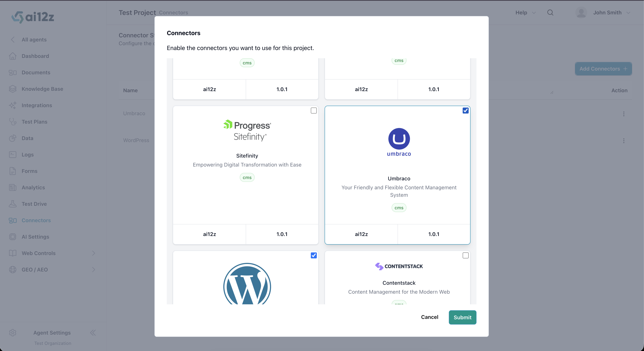
Task: Click the Knowledge Base layers icon
Action: click(13, 89)
